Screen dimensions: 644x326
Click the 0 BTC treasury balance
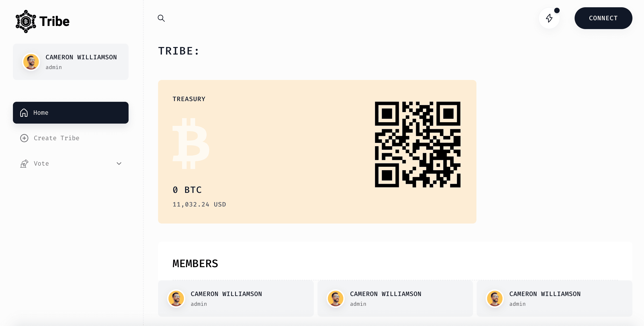coord(187,190)
